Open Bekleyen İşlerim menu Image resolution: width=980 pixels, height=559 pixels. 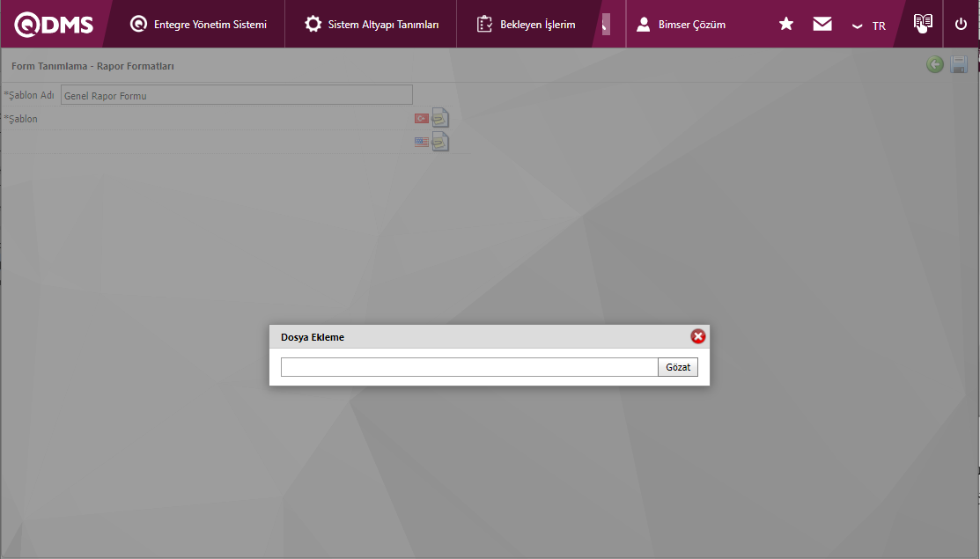(526, 25)
